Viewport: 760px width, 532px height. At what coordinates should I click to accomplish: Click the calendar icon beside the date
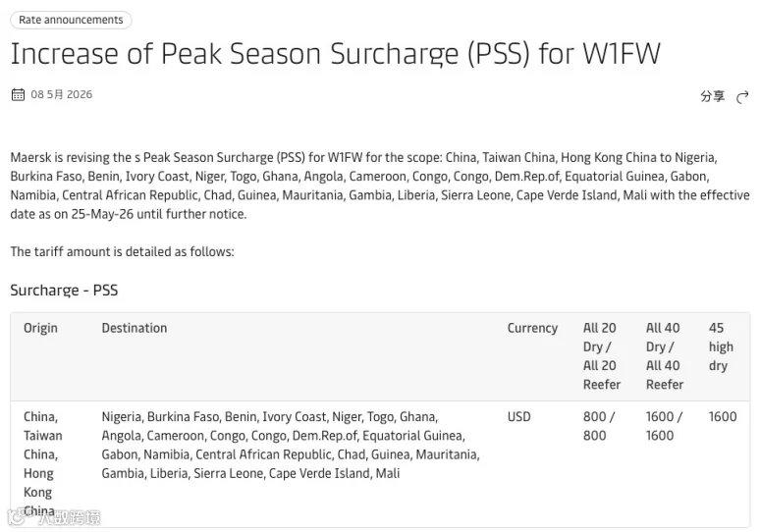click(18, 94)
